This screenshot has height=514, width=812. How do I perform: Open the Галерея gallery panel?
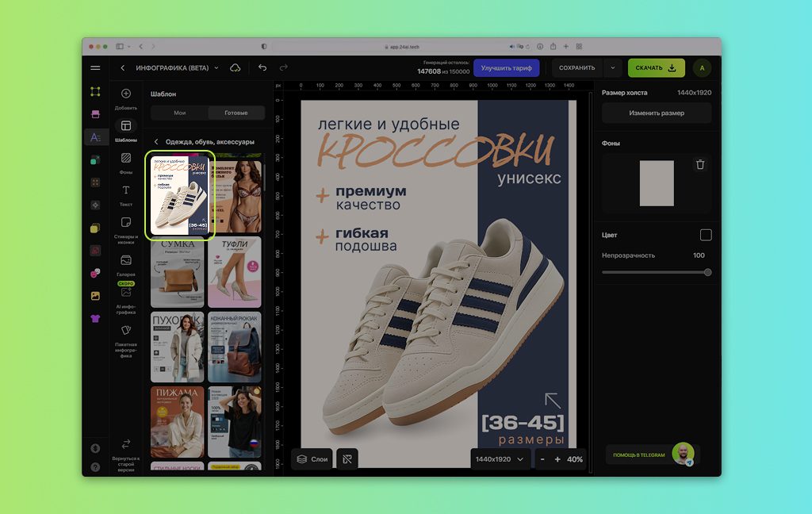pos(126,265)
